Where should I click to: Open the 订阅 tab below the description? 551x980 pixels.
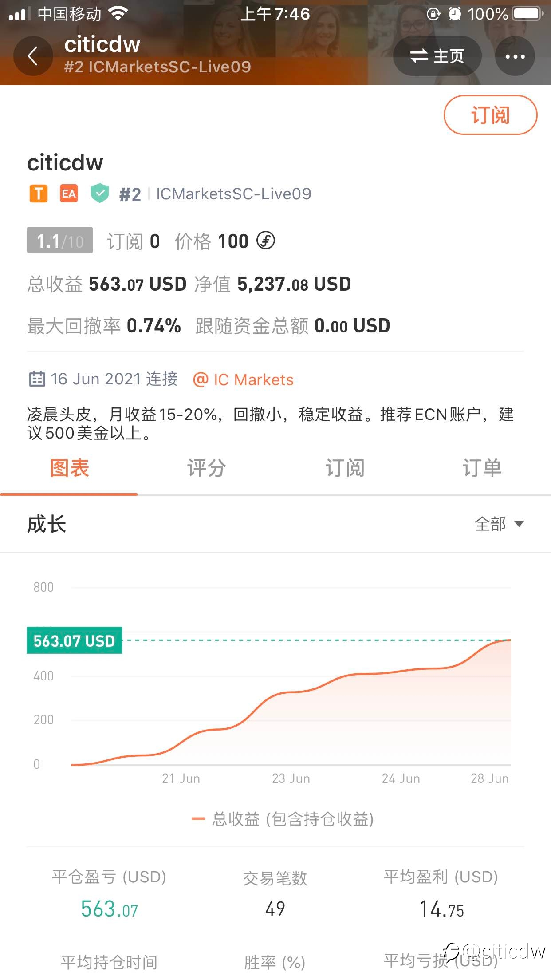click(x=345, y=469)
